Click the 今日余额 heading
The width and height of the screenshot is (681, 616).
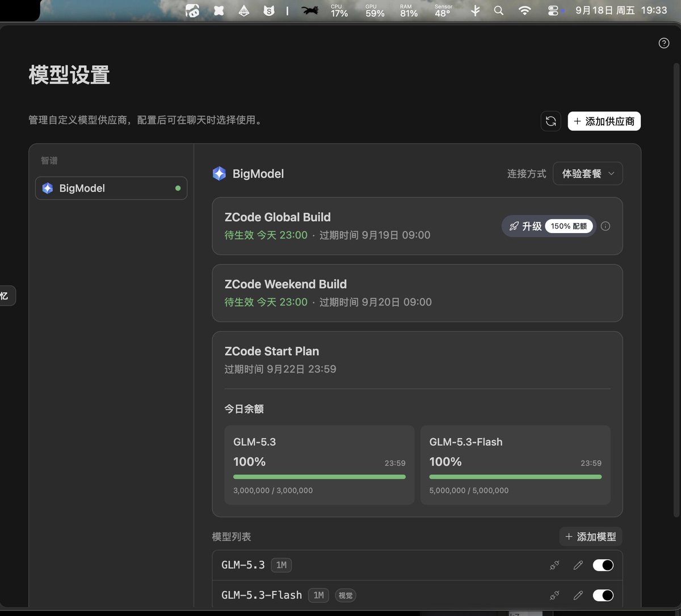coord(244,408)
